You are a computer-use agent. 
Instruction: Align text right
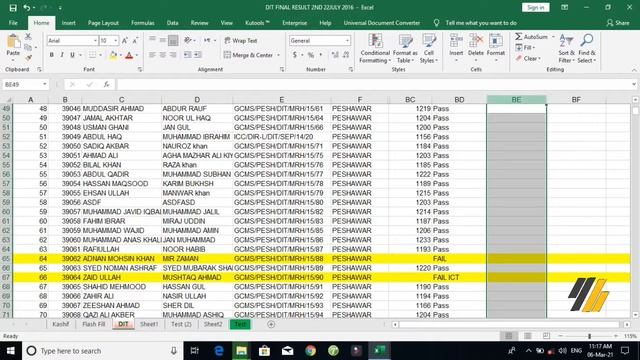[x=173, y=55]
